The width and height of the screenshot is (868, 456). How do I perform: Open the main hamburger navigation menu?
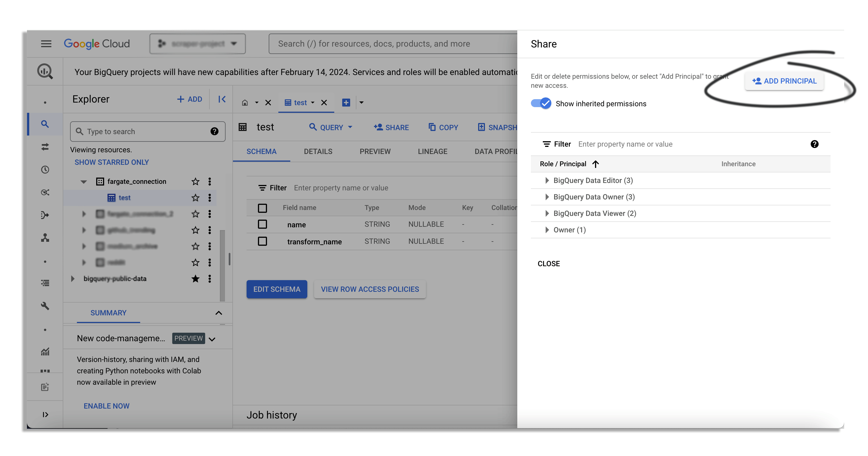pyautogui.click(x=46, y=44)
